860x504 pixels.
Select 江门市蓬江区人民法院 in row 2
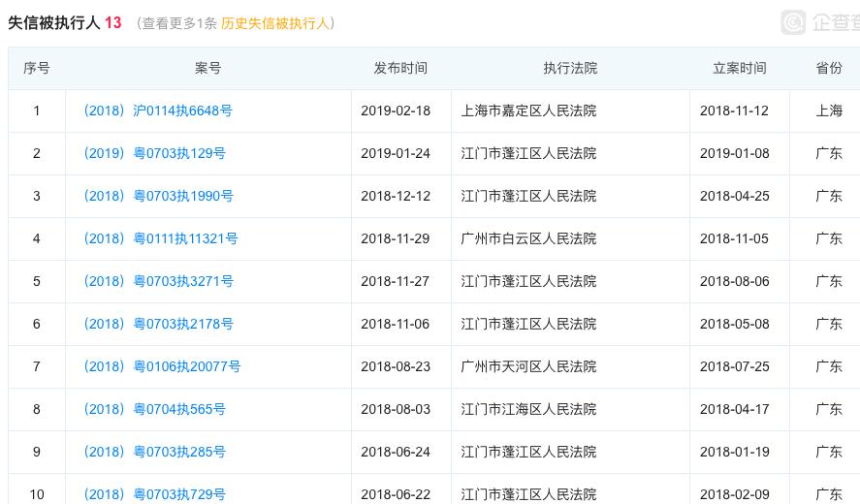528,153
